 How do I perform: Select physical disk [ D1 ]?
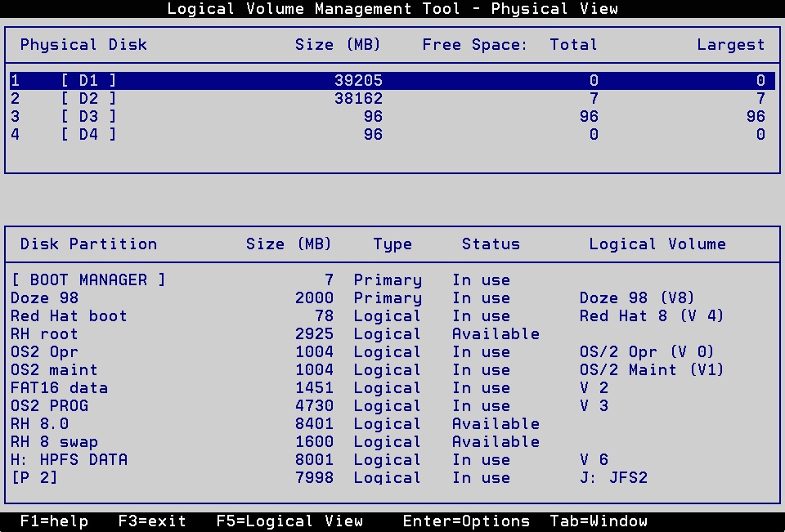coord(392,81)
